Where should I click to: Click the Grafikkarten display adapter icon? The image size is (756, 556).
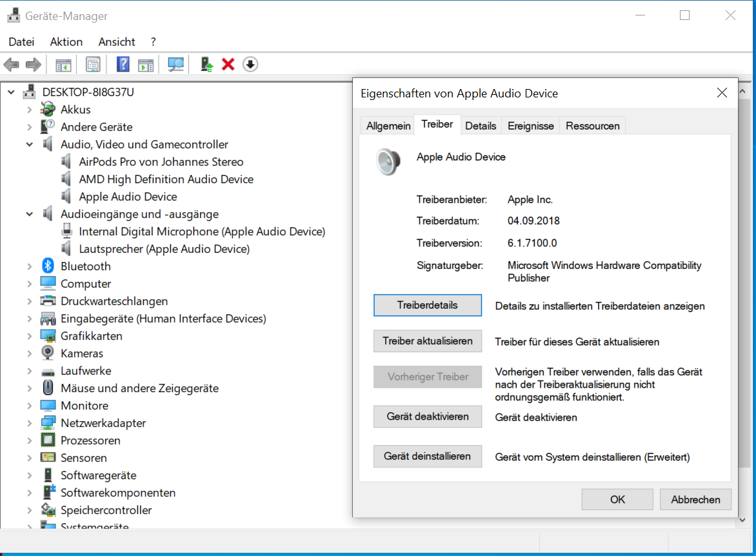tap(48, 335)
